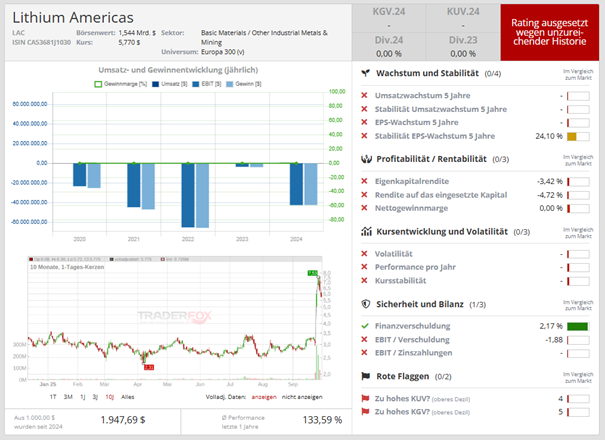Select the 1T chart timeframe

pos(53,397)
